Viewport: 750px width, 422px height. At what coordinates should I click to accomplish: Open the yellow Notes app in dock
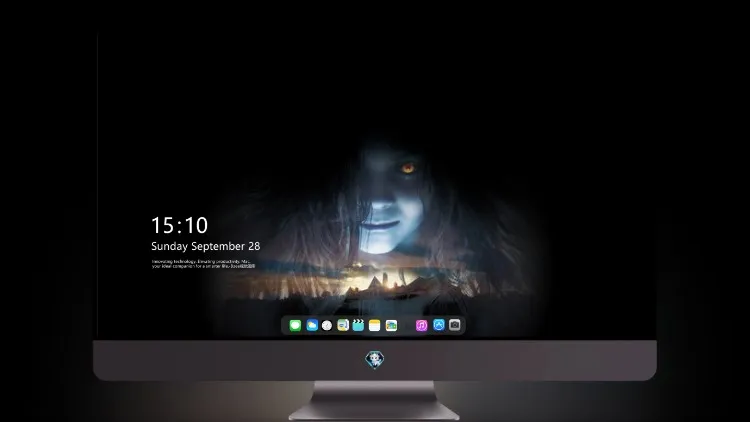point(375,325)
